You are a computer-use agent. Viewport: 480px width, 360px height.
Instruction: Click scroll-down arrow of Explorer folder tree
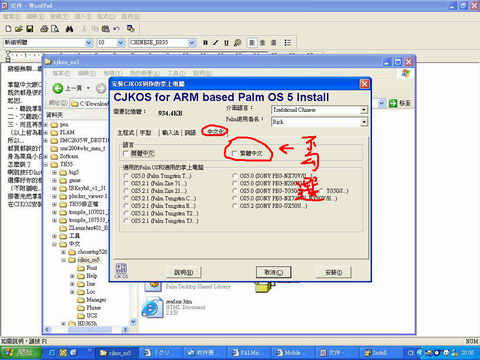[133, 322]
